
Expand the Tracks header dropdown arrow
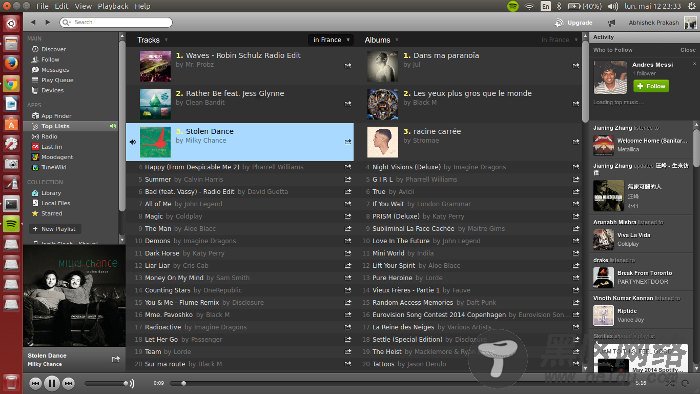(x=166, y=40)
